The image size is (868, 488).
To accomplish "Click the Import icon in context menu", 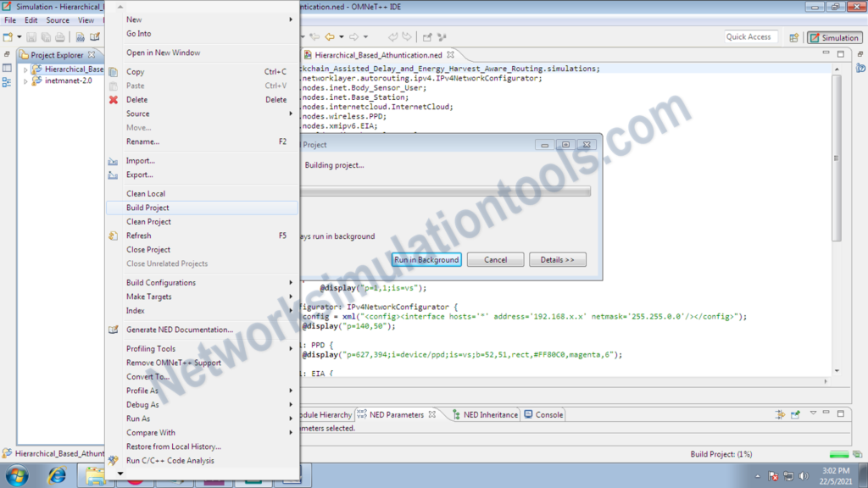I will tap(114, 160).
